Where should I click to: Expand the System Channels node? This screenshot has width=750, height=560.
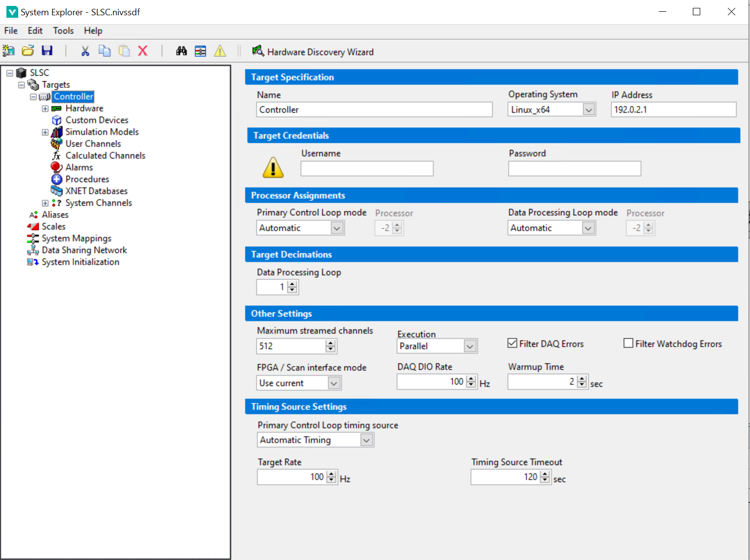tap(45, 203)
